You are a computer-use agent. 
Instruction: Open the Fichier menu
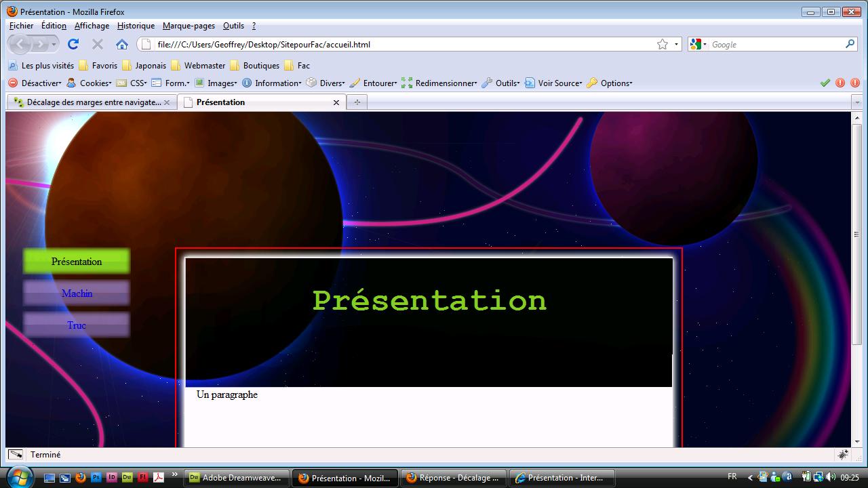pyautogui.click(x=21, y=26)
